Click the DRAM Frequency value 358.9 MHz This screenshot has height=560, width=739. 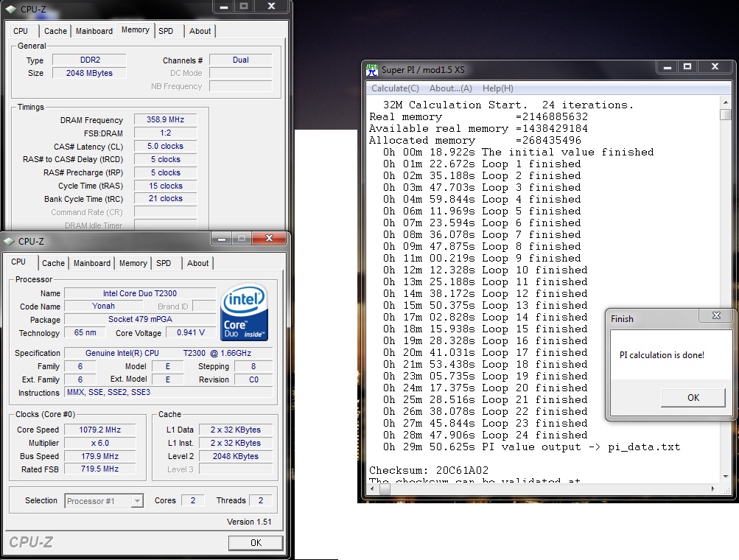[x=166, y=119]
